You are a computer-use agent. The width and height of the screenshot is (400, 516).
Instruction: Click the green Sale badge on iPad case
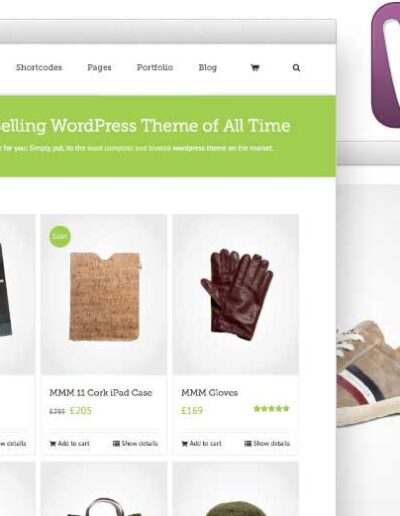click(x=60, y=236)
